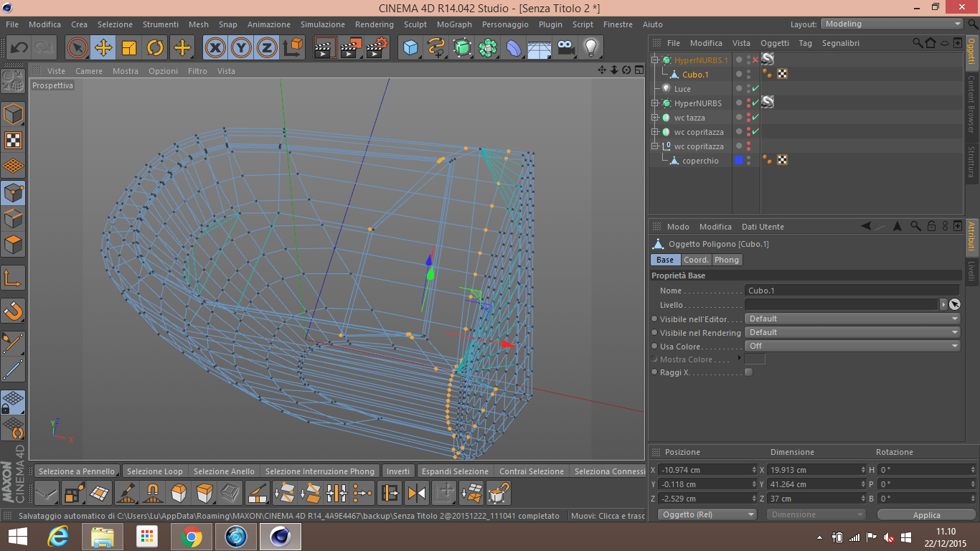Toggle X axis lock
Image resolution: width=980 pixels, height=551 pixels.
click(x=215, y=48)
